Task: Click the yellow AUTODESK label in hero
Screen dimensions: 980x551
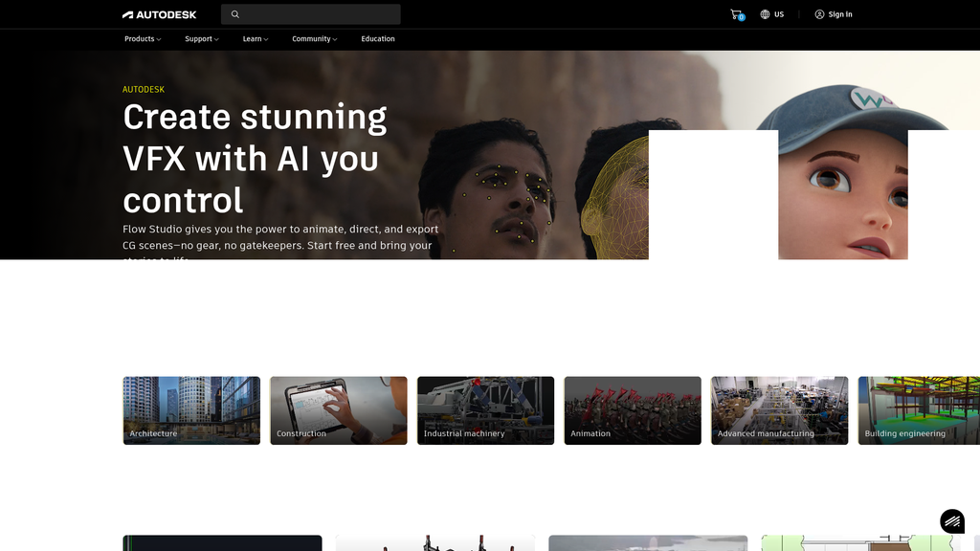Action: tap(144, 89)
